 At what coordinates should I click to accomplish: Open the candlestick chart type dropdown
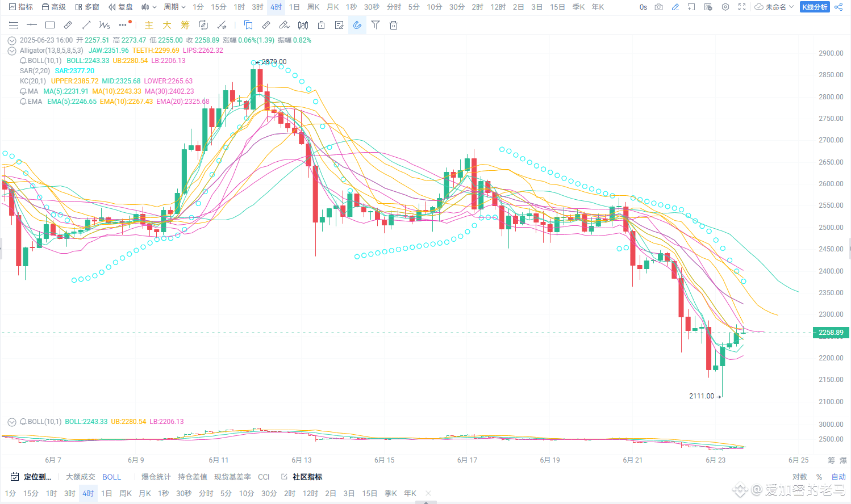[x=148, y=7]
